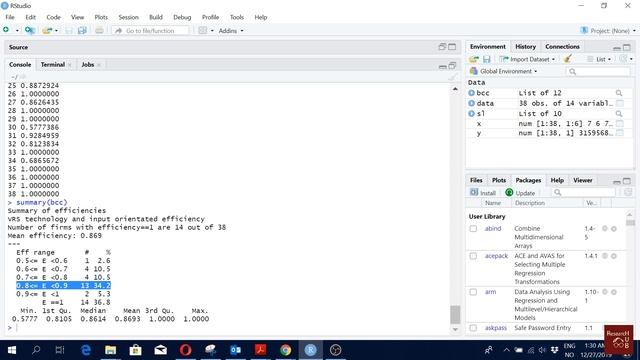Image resolution: width=640 pixels, height=360 pixels.
Task: Open Addins dropdown
Action: click(231, 31)
